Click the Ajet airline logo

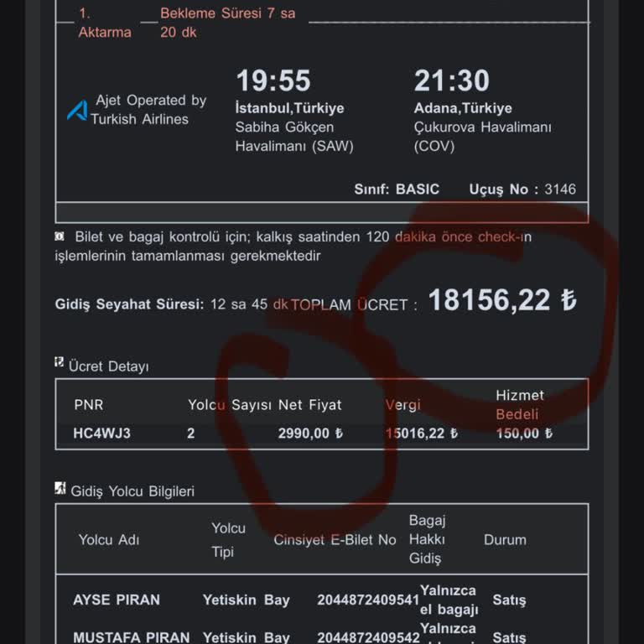click(x=77, y=110)
